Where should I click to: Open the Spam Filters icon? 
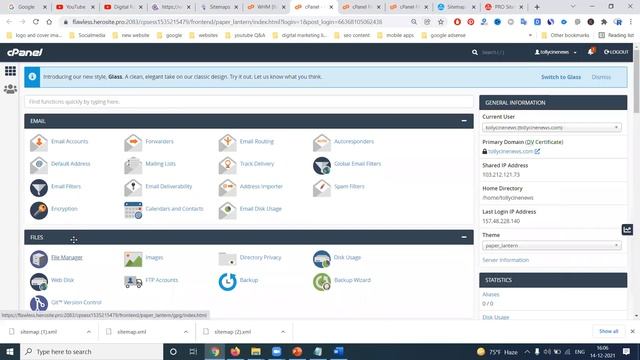tap(322, 187)
